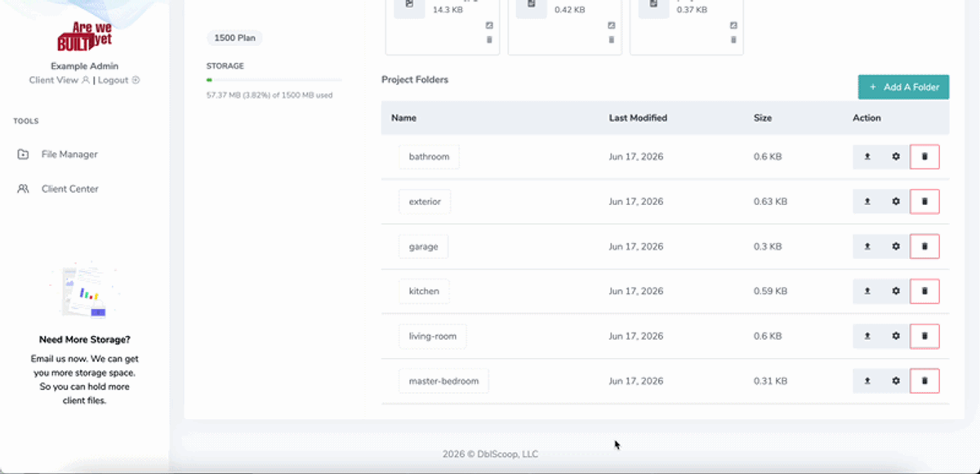Upload to the living-room folder
This screenshot has width=980, height=474.
[867, 336]
